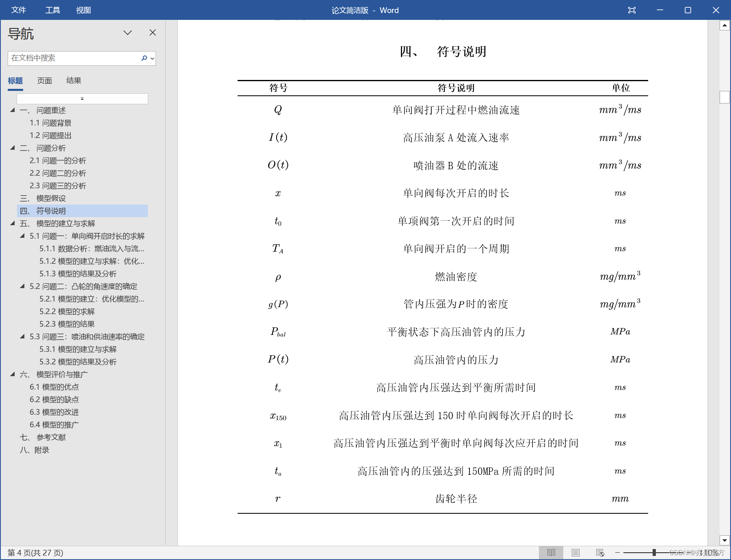Go to heading 5.1.3 模型的结果及分析
Image resolution: width=731 pixels, height=560 pixels.
pos(78,274)
